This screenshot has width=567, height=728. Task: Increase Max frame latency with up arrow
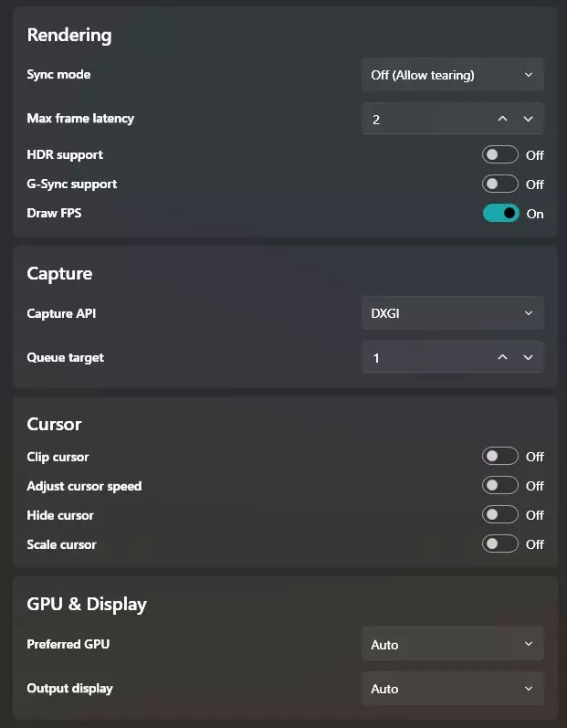(x=502, y=119)
